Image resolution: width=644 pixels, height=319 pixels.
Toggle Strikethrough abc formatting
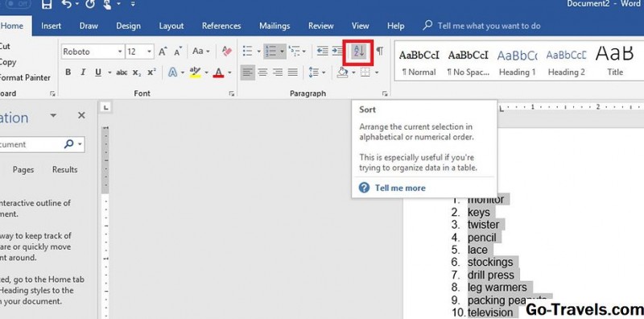pyautogui.click(x=122, y=72)
